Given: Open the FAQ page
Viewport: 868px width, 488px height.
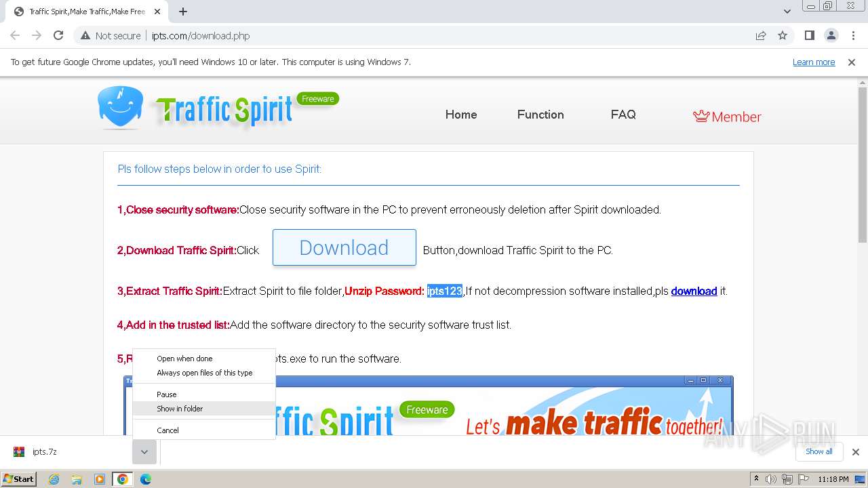Looking at the screenshot, I should click(623, 115).
